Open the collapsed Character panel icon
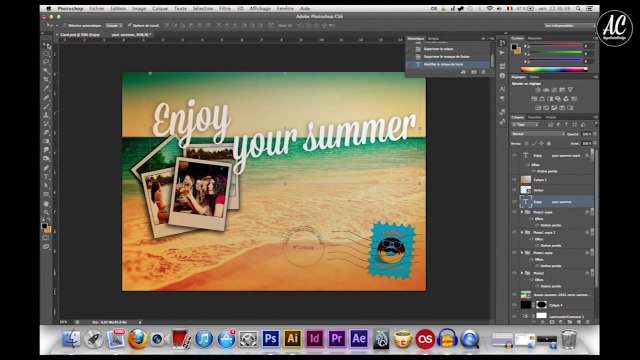The height and width of the screenshot is (360, 640). [502, 89]
